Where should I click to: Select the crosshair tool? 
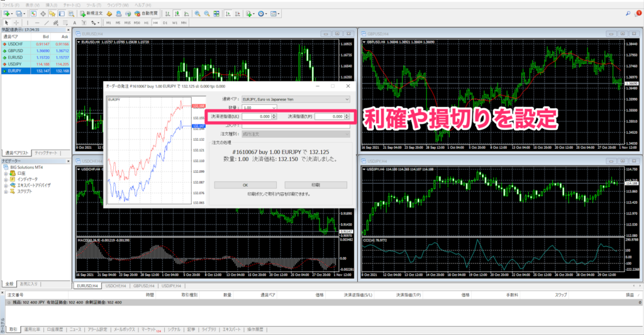(x=16, y=23)
